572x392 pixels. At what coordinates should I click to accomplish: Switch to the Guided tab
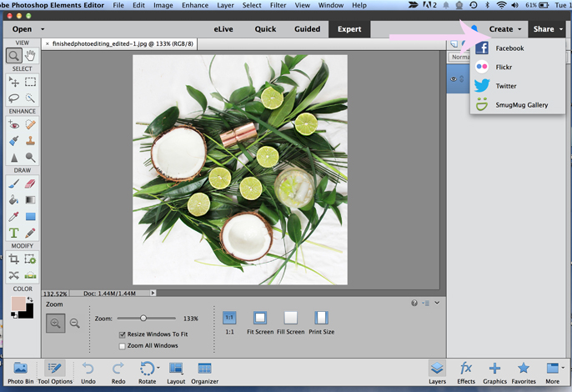(307, 29)
